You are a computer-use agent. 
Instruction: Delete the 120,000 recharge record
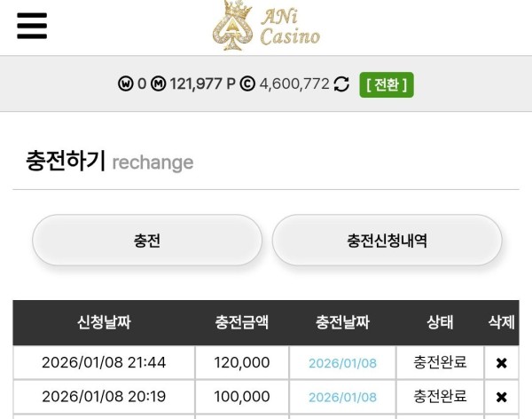coord(501,362)
